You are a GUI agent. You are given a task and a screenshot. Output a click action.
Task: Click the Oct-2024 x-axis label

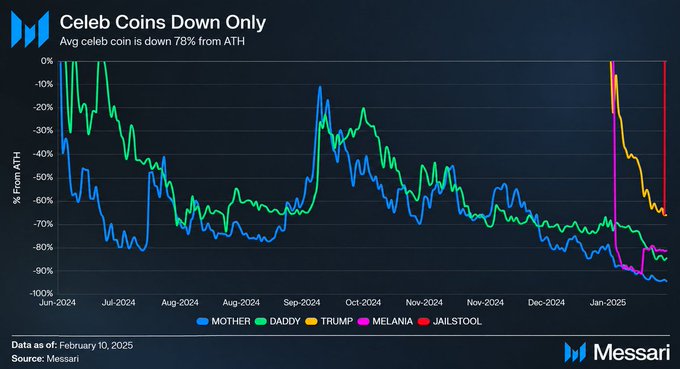click(x=363, y=303)
